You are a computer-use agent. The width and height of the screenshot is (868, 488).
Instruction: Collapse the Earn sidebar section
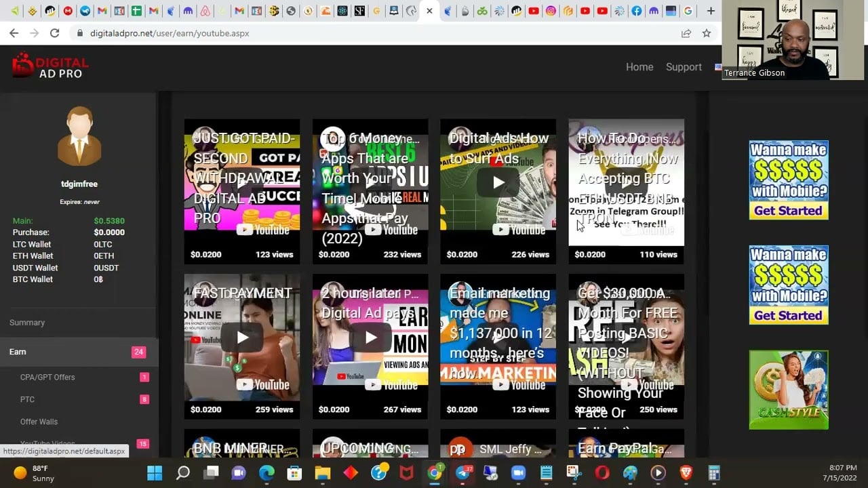79,352
